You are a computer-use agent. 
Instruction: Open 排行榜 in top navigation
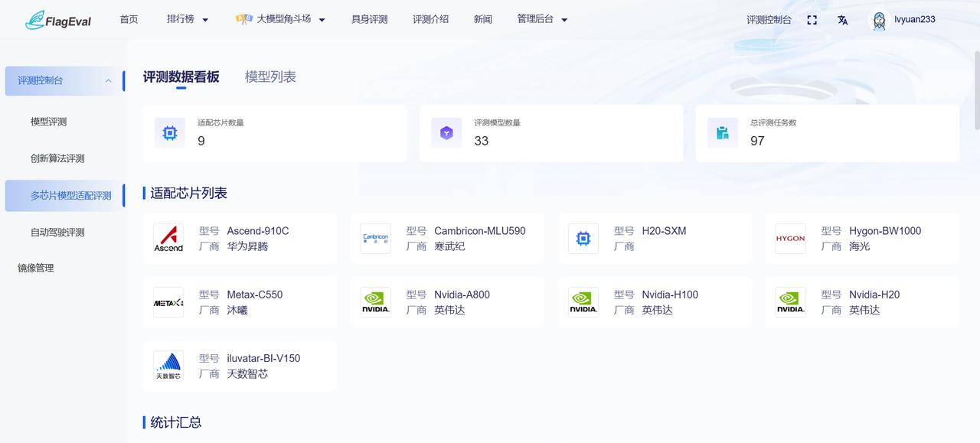pyautogui.click(x=181, y=19)
